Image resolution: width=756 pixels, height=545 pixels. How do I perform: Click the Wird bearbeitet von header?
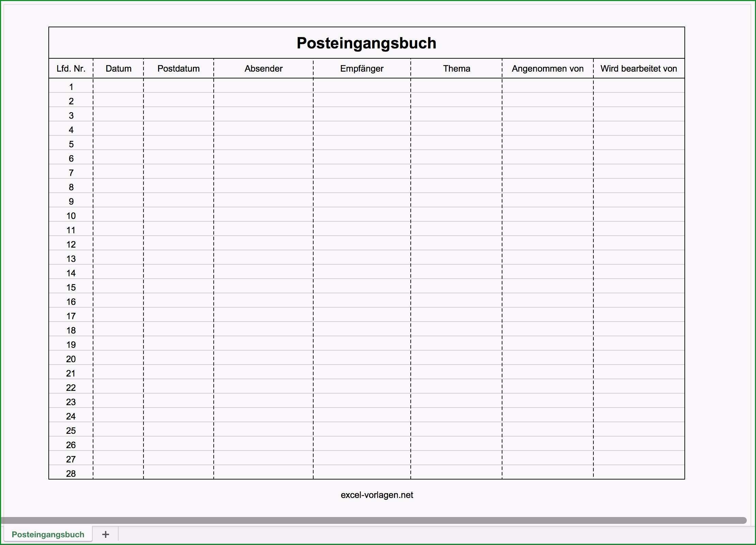[639, 69]
